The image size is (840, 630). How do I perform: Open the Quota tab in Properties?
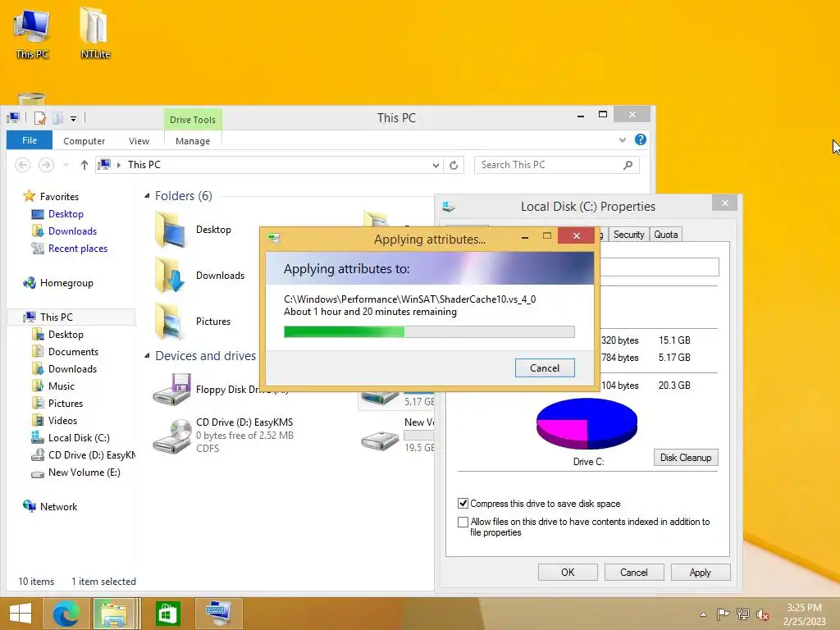[x=665, y=235]
